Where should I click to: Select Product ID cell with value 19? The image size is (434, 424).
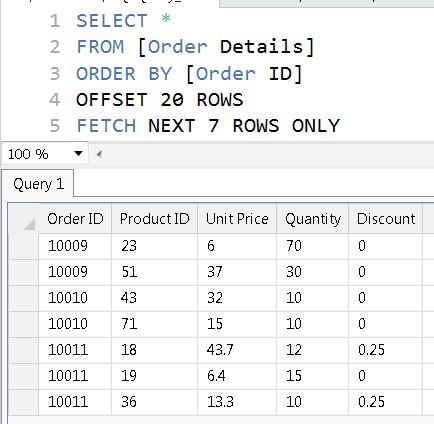(154, 376)
